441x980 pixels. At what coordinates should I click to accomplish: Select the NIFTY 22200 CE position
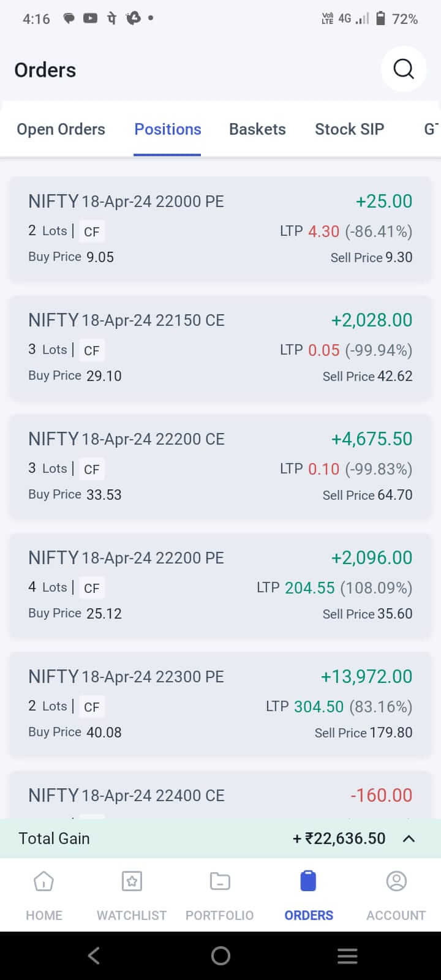click(x=220, y=467)
